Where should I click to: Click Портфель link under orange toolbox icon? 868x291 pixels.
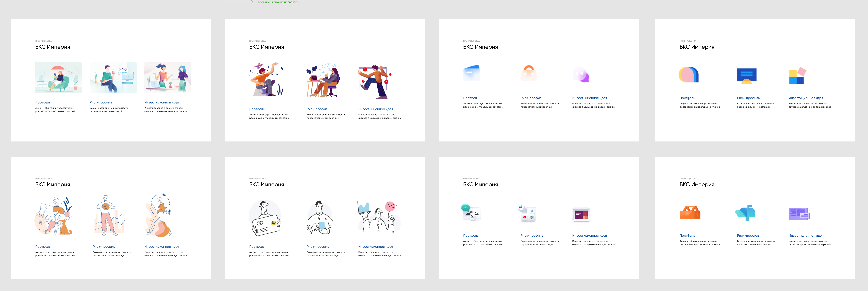click(687, 235)
